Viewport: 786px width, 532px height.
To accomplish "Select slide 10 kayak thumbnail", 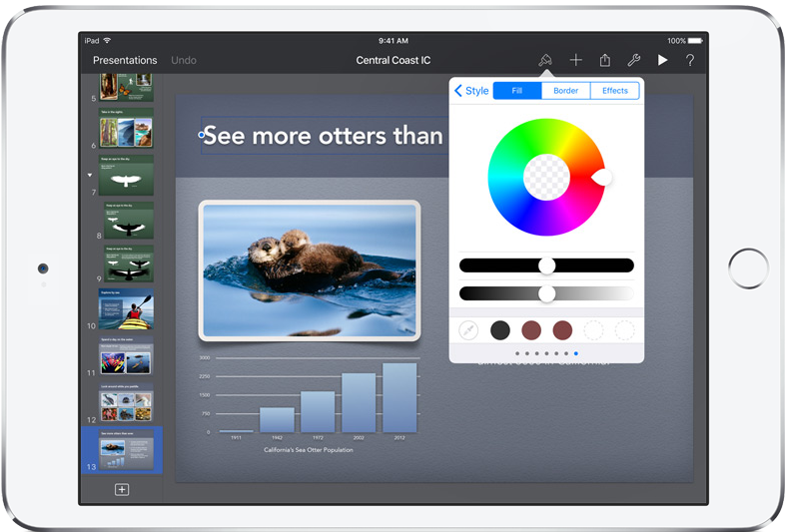I will click(126, 308).
